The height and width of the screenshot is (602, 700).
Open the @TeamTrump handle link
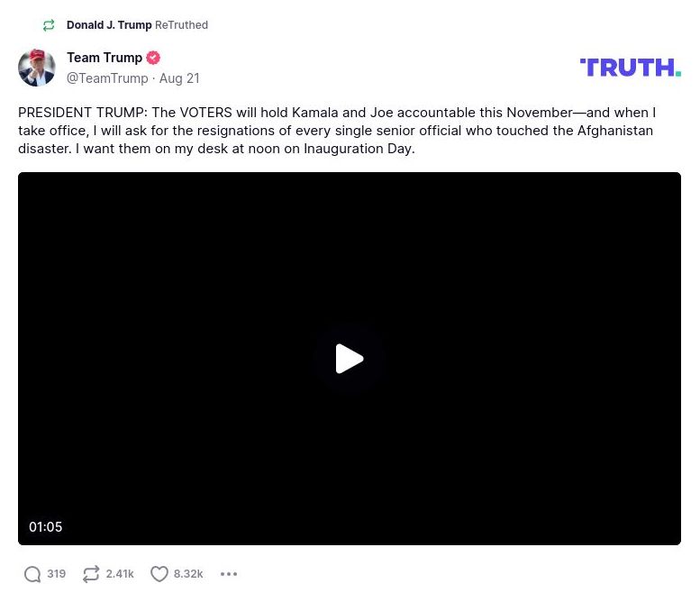point(107,78)
